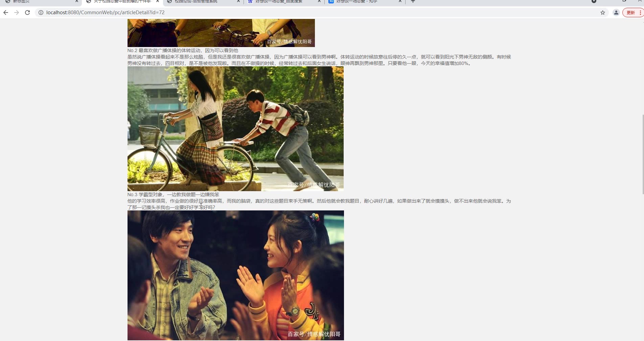This screenshot has width=644, height=341.
Task: Switch to the 校园论坛-后台管理系统 tab
Action: 202,2
